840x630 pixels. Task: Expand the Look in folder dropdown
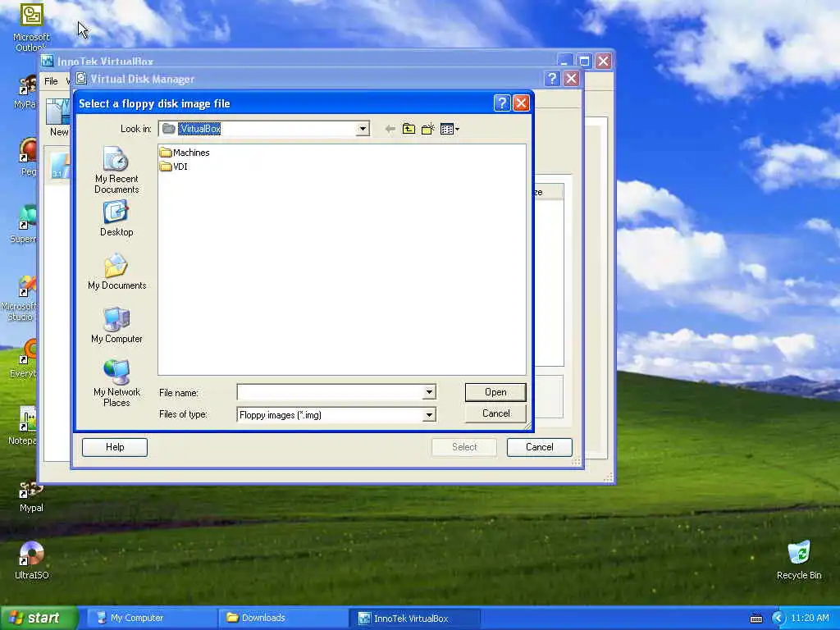(x=363, y=129)
